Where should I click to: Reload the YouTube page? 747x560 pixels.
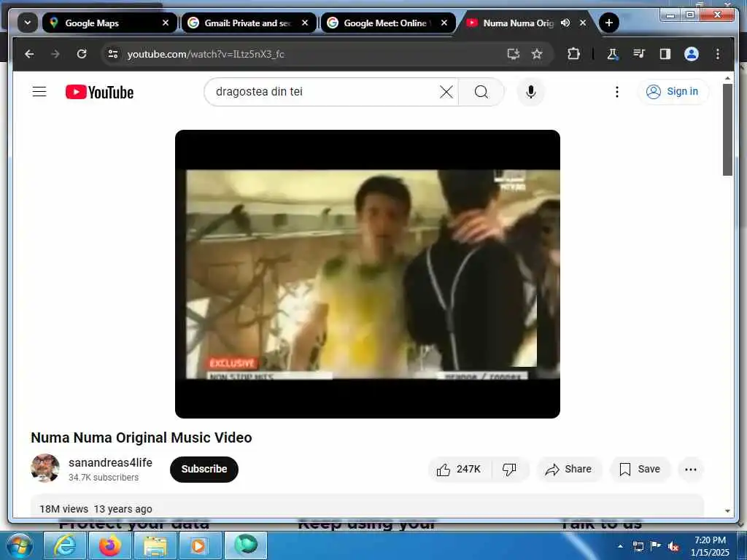82,54
